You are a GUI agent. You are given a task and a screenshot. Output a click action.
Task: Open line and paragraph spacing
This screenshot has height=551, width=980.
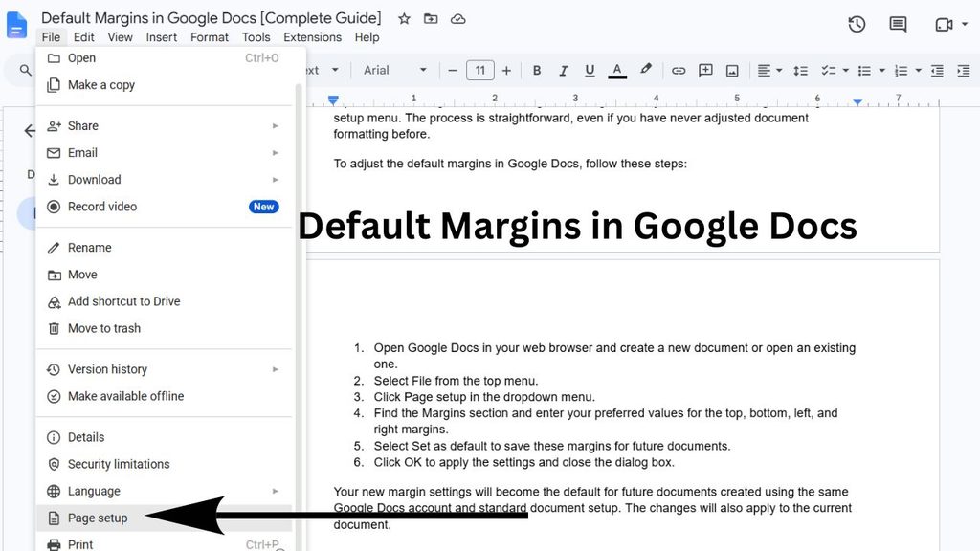coord(801,71)
